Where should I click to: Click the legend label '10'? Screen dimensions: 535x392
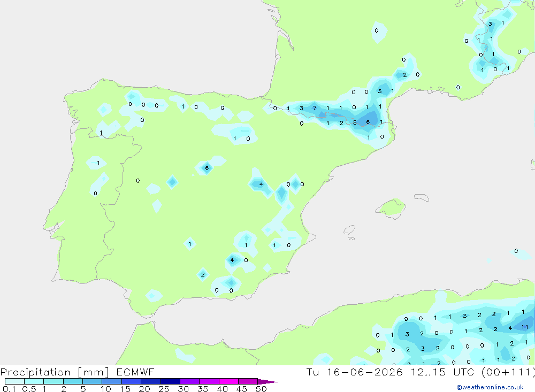point(106,389)
